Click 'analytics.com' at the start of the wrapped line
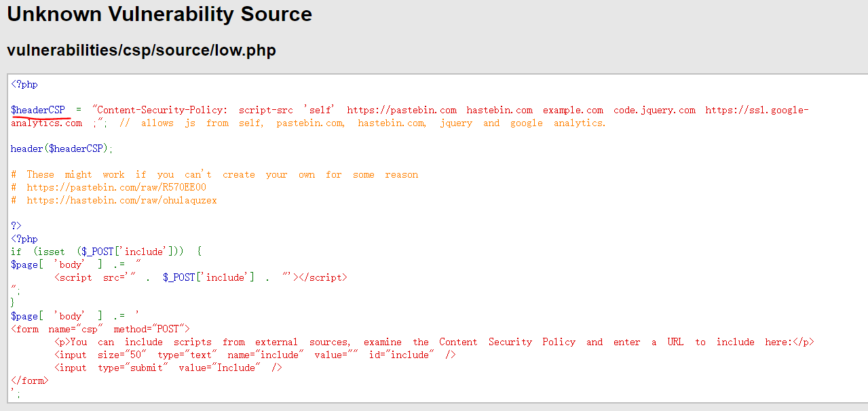The width and height of the screenshot is (868, 411). click(x=46, y=123)
